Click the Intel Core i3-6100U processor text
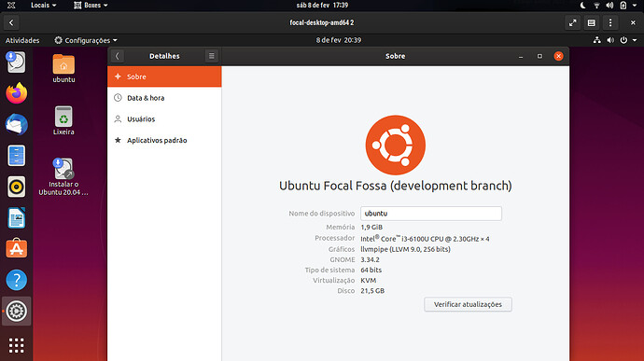Image resolution: width=644 pixels, height=361 pixels. tap(425, 239)
